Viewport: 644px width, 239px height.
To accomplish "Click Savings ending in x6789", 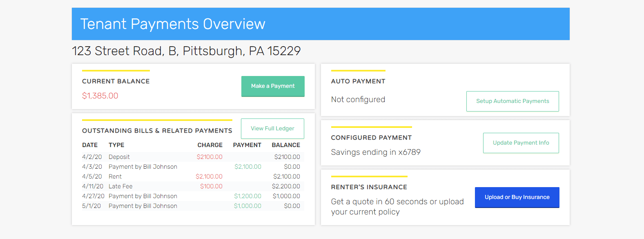I will tap(376, 152).
